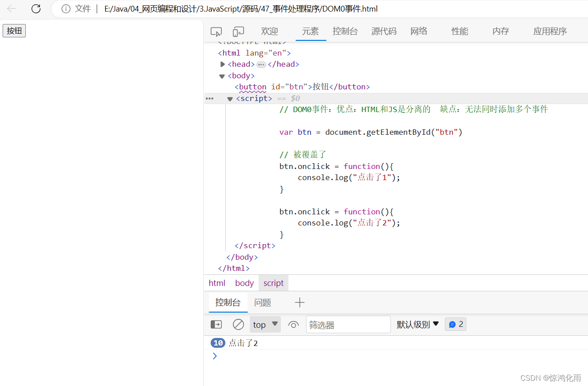Switch to the 源代码 tab
The height and width of the screenshot is (386, 588).
click(x=384, y=31)
